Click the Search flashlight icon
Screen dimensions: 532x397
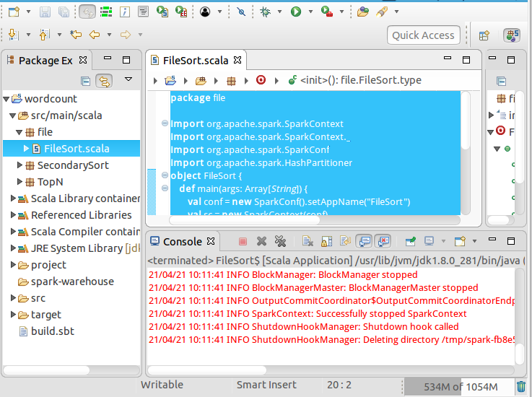coord(382,12)
